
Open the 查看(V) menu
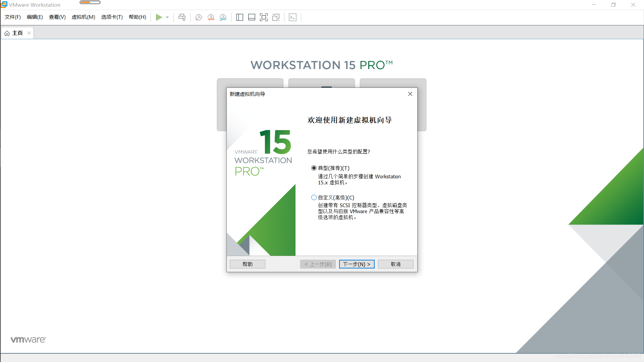point(57,17)
